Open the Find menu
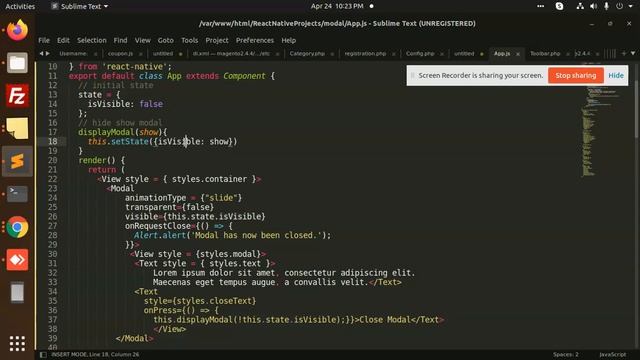This screenshot has height=360, width=640. click(x=120, y=40)
